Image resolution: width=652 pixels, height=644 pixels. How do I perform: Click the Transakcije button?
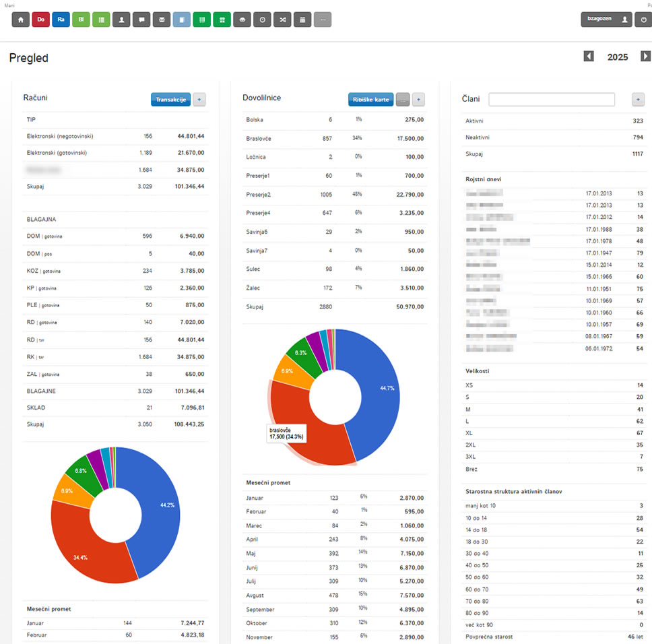(x=170, y=100)
